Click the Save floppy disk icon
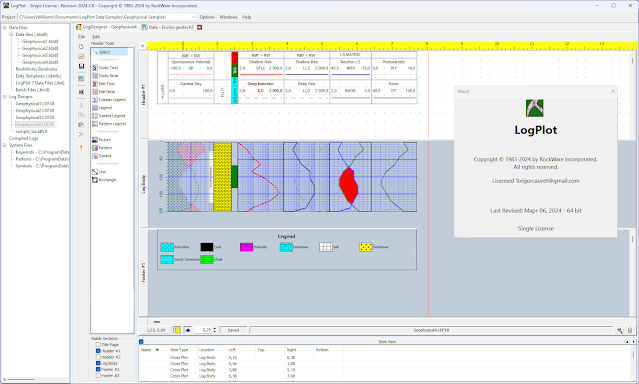 point(81,66)
